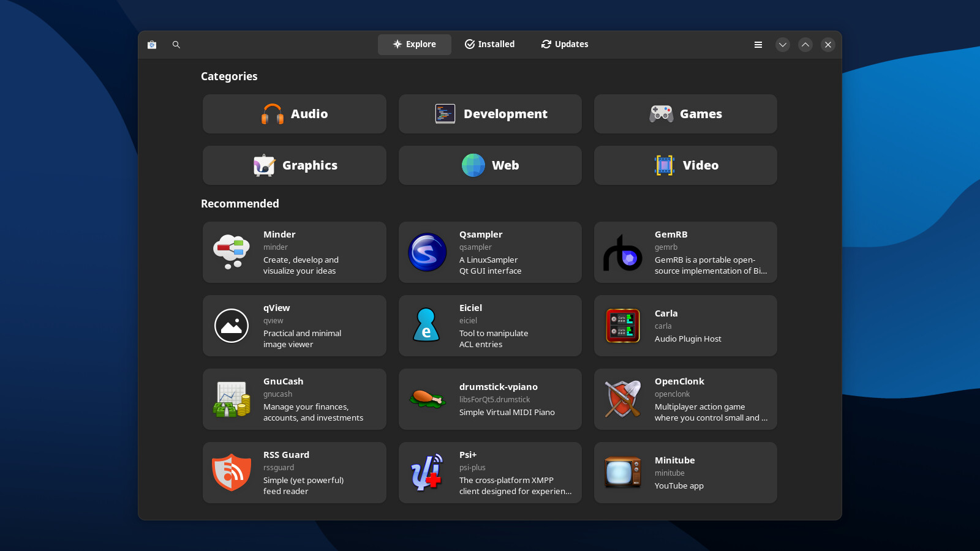Viewport: 980px width, 551px height.
Task: Click the Minitube television icon
Action: tap(623, 473)
